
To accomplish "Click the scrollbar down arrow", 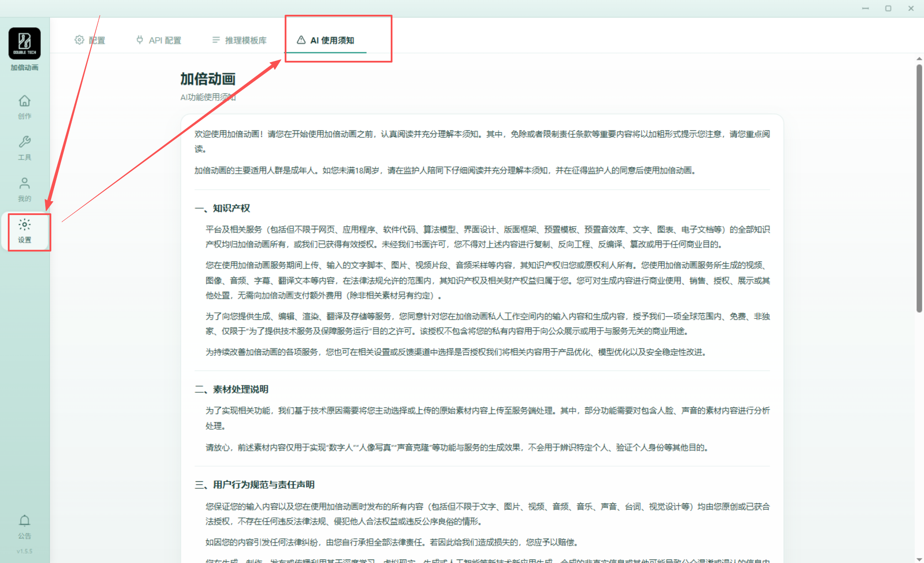I will point(919,559).
